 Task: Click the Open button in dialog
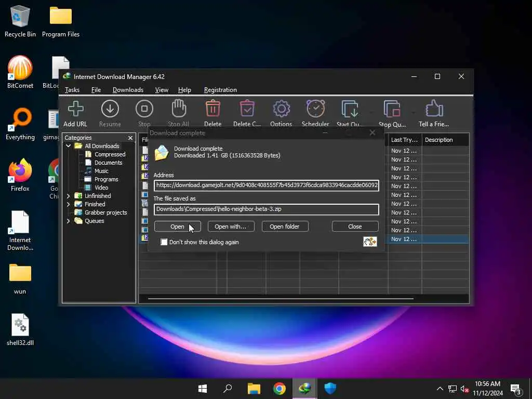point(178,227)
